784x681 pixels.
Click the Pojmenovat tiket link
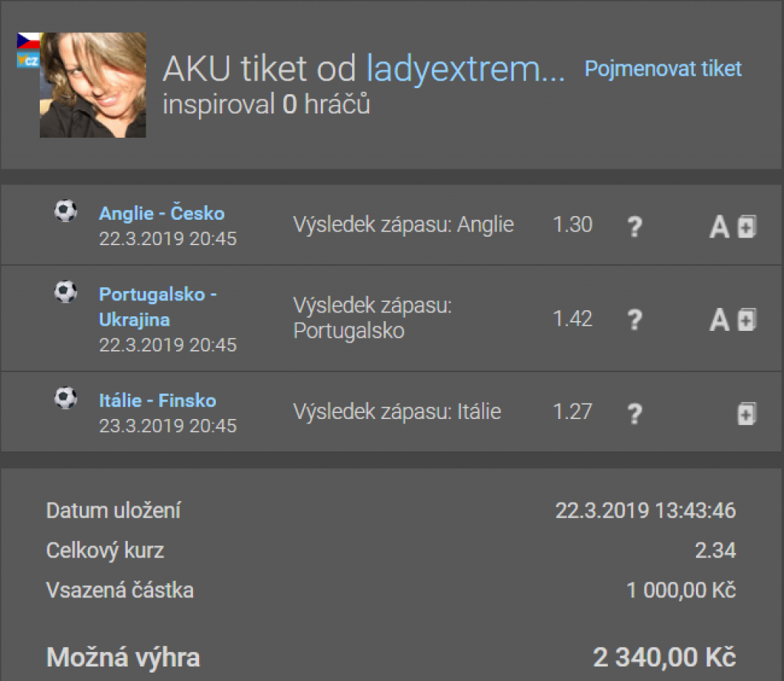[x=663, y=69]
